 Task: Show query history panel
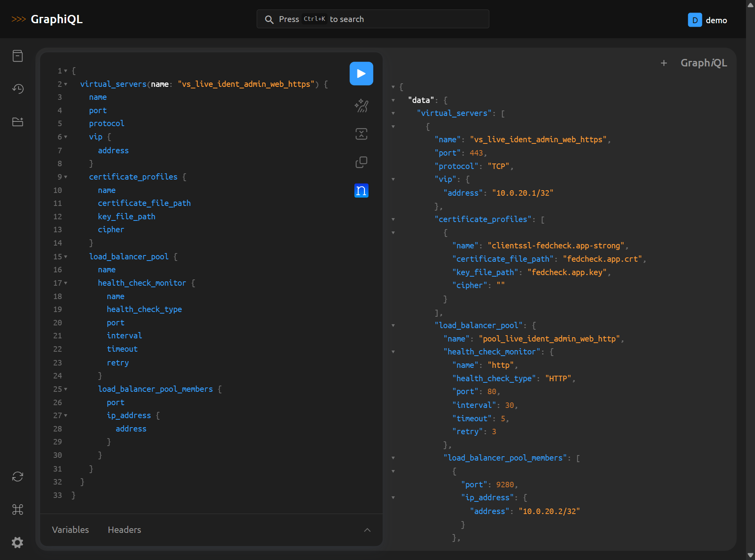coord(18,89)
